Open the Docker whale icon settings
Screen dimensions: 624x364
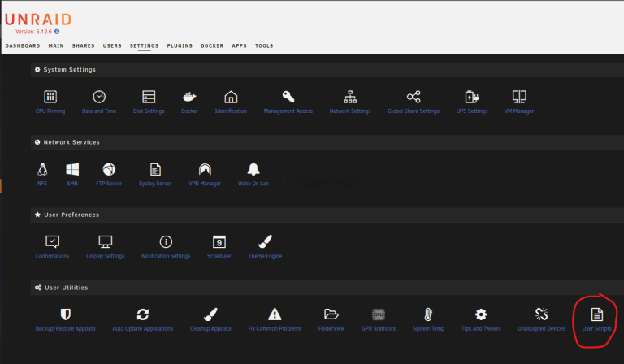coord(189,97)
